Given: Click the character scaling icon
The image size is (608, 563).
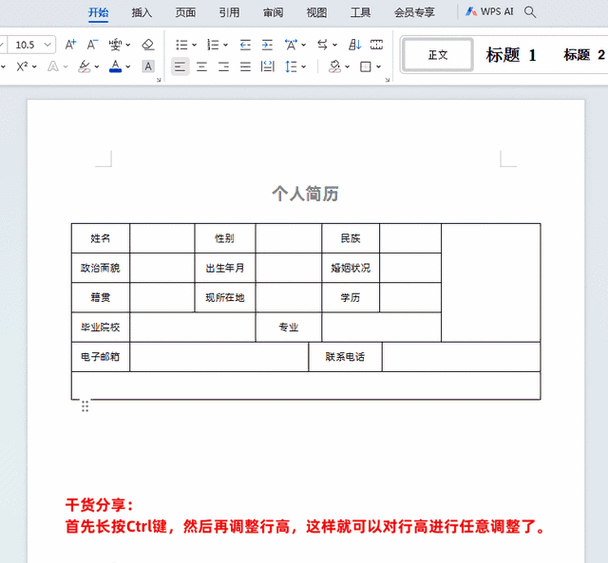Looking at the screenshot, I should (291, 45).
